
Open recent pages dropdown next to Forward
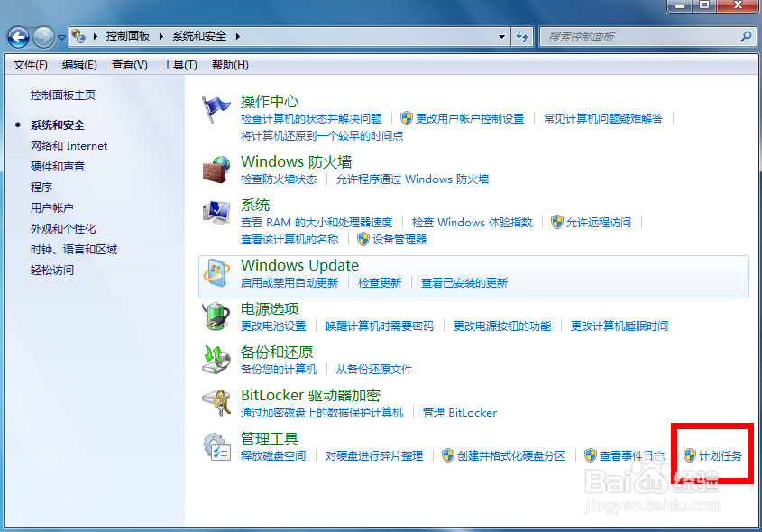coord(61,37)
